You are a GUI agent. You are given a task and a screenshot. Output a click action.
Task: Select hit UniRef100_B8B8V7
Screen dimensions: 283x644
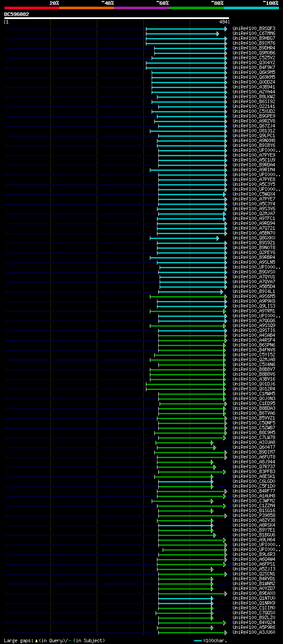[254, 370]
